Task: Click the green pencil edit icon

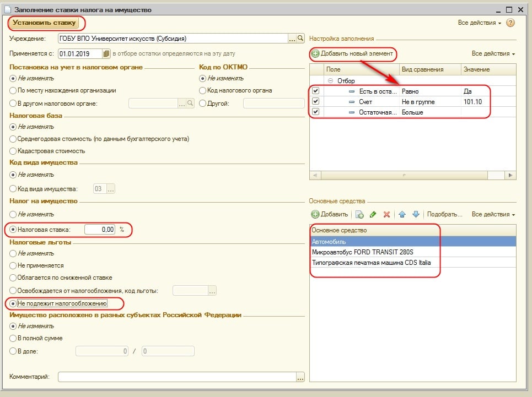Action: pos(373,214)
